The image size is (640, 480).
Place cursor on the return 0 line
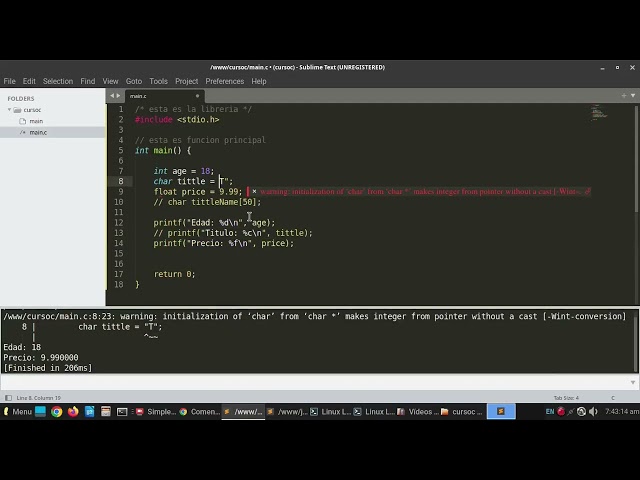174,274
